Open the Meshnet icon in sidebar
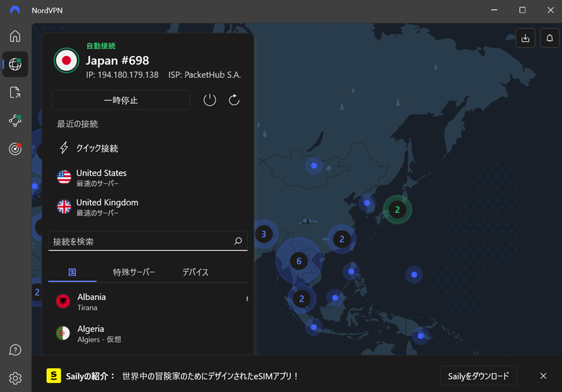Image resolution: width=562 pixels, height=392 pixels. (x=15, y=120)
